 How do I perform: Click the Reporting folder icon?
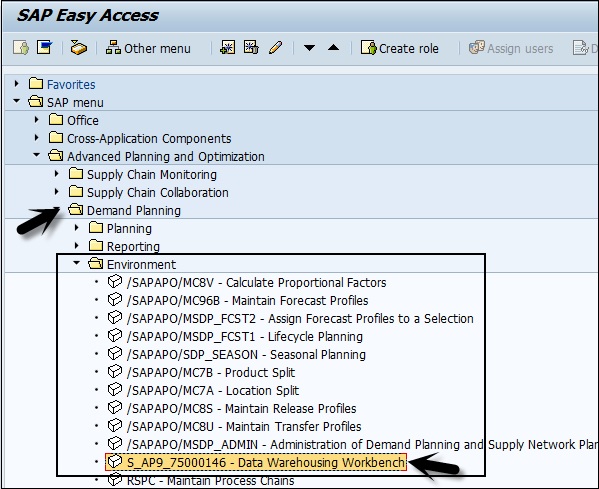click(96, 245)
